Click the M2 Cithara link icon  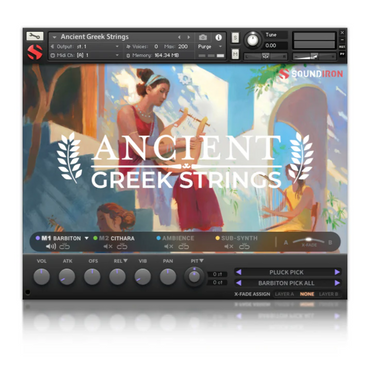click(122, 247)
